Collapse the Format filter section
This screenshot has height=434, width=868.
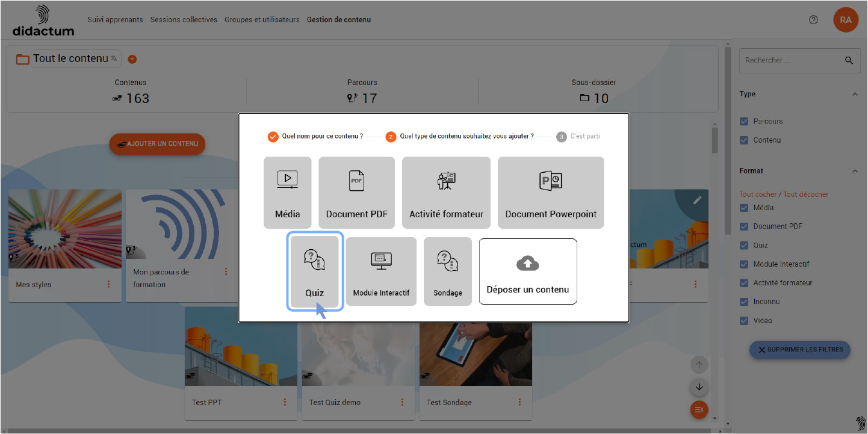click(855, 171)
